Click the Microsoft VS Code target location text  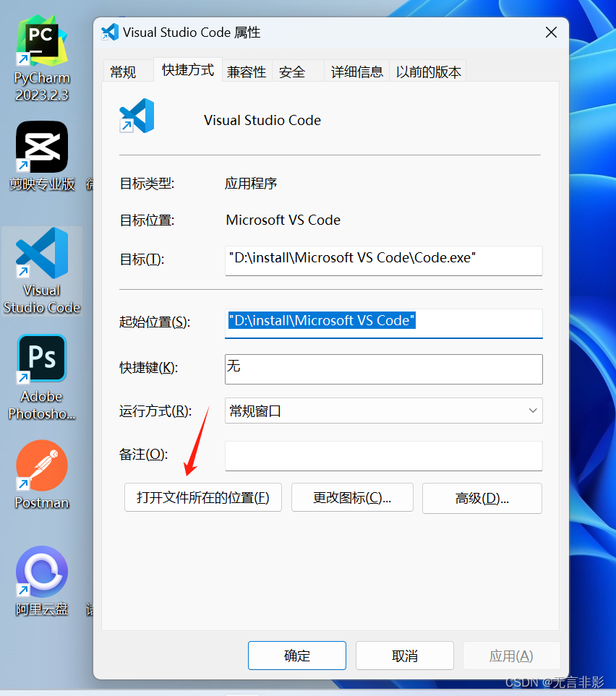point(283,220)
